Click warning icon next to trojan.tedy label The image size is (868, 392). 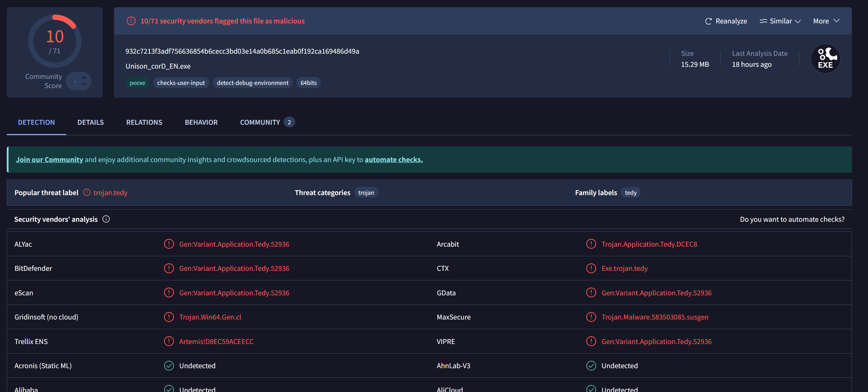[x=87, y=193]
